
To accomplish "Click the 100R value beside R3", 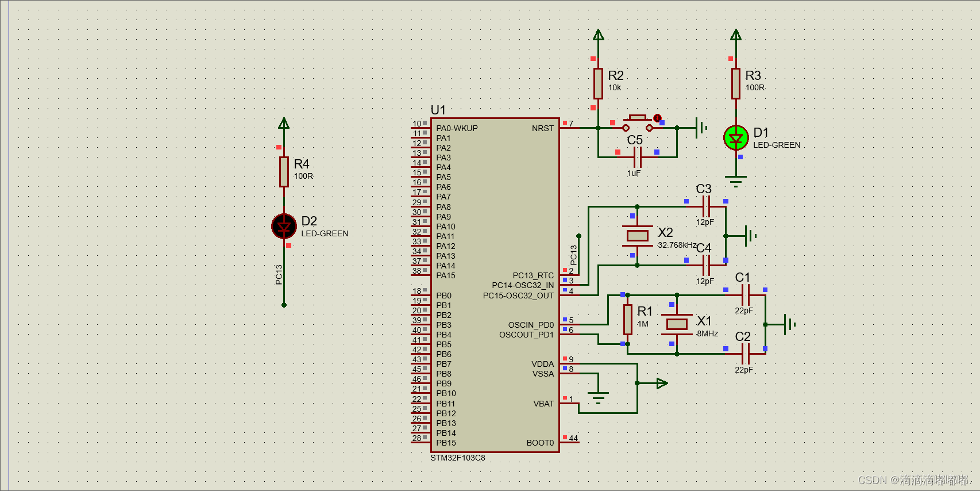I will click(x=755, y=88).
